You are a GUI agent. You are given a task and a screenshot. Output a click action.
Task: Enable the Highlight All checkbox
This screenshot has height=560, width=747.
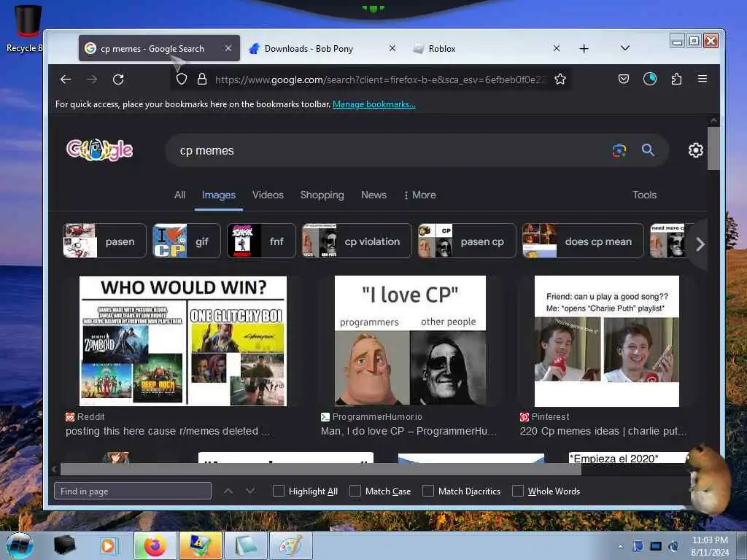click(279, 491)
